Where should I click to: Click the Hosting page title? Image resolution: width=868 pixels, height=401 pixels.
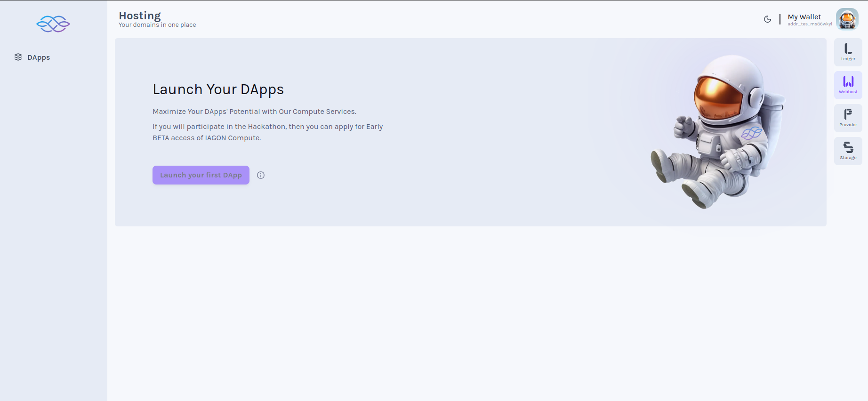point(140,16)
